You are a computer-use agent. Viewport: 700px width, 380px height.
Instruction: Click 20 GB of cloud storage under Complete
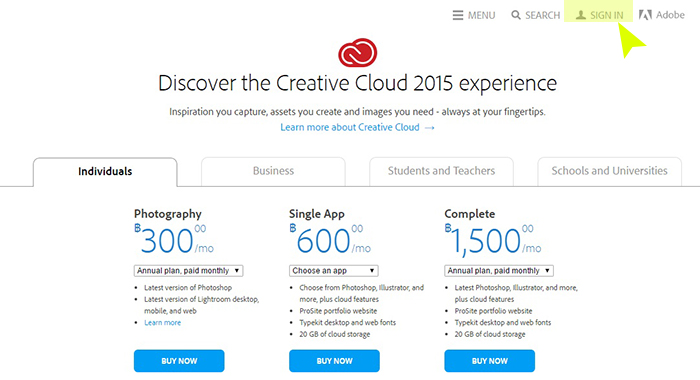click(x=490, y=334)
